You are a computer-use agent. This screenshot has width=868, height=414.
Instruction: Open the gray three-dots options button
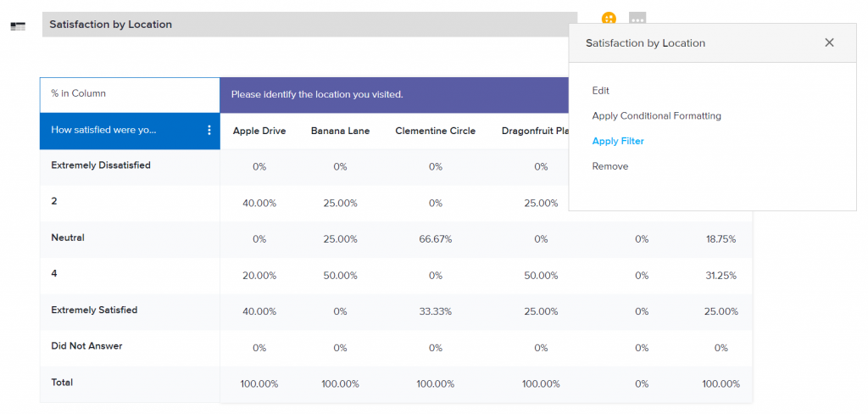point(637,19)
